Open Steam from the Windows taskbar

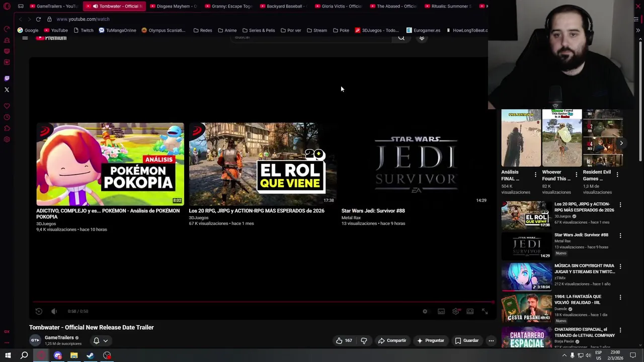tap(91, 355)
